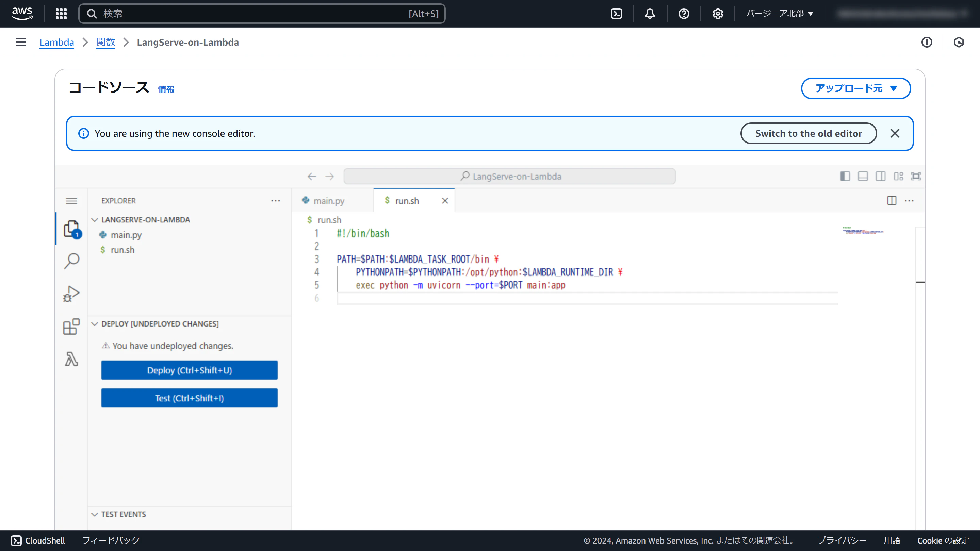This screenshot has height=551, width=980.
Task: Click the exec python uvicorn line
Action: 460,285
